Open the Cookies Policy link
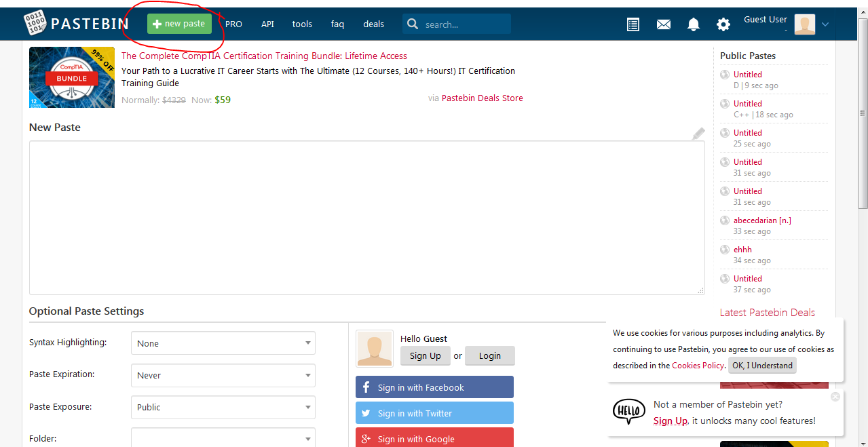 click(x=698, y=365)
